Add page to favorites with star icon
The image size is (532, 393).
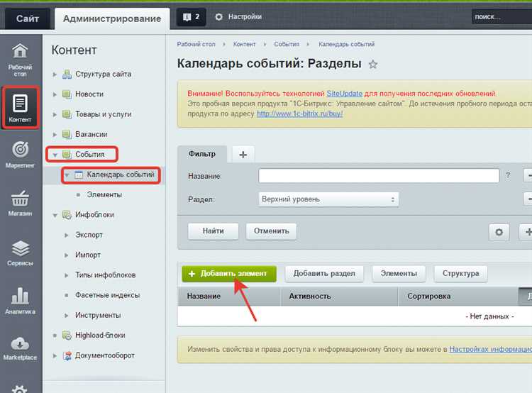coord(373,65)
